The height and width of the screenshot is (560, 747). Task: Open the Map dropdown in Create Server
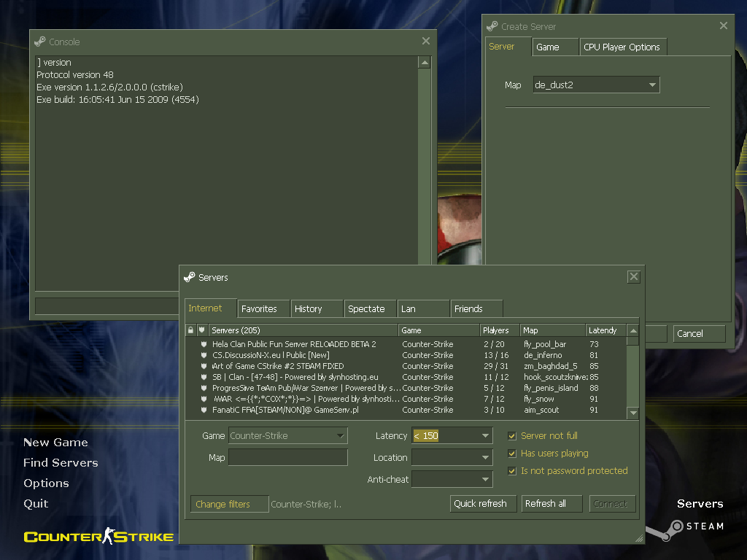pos(597,85)
